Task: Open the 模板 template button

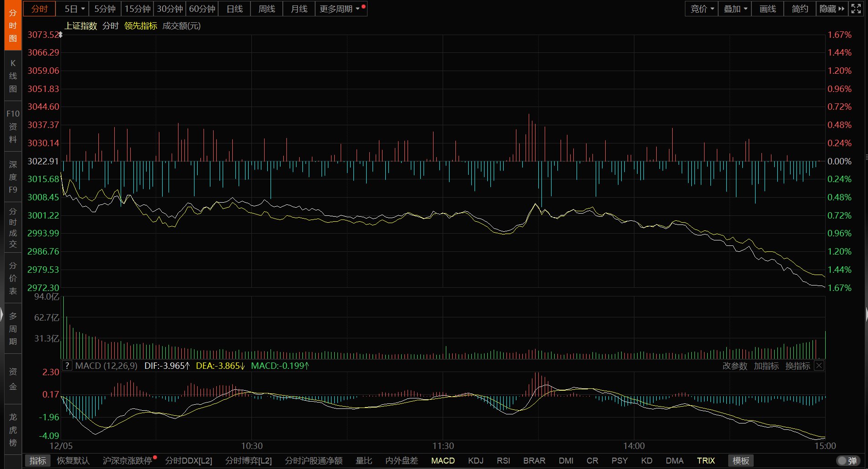Action: [740, 461]
